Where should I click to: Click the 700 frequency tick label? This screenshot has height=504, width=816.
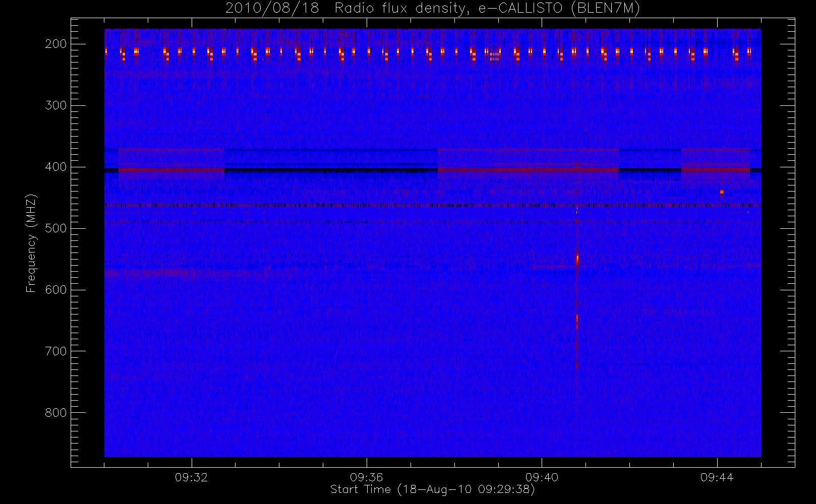[56, 351]
